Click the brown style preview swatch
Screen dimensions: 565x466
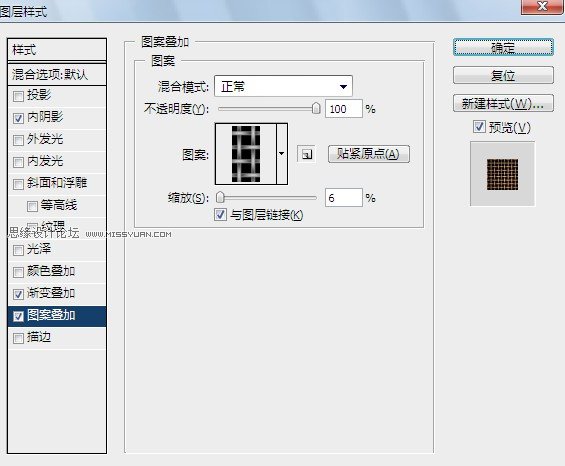(503, 174)
